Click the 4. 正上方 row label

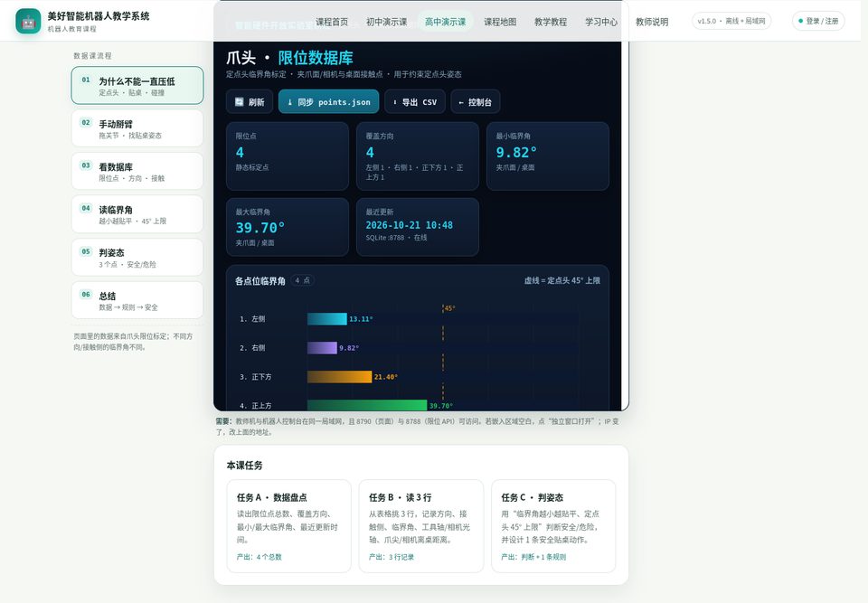(256, 405)
